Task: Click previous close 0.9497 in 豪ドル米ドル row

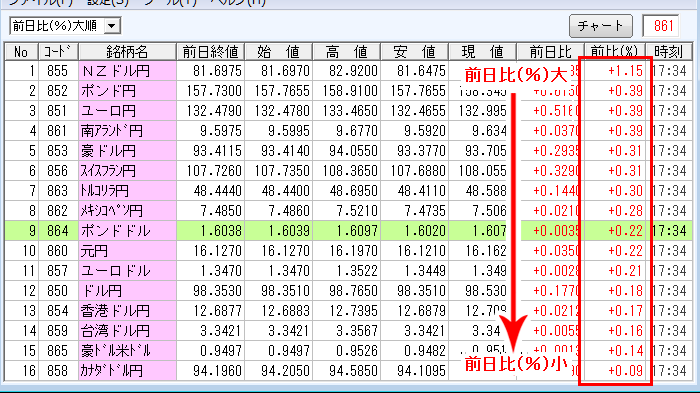Action: 221,351
